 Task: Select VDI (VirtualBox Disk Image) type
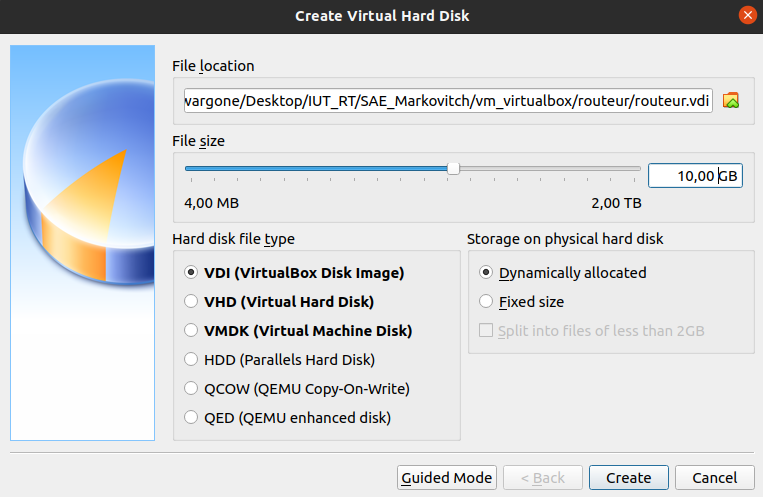(192, 272)
